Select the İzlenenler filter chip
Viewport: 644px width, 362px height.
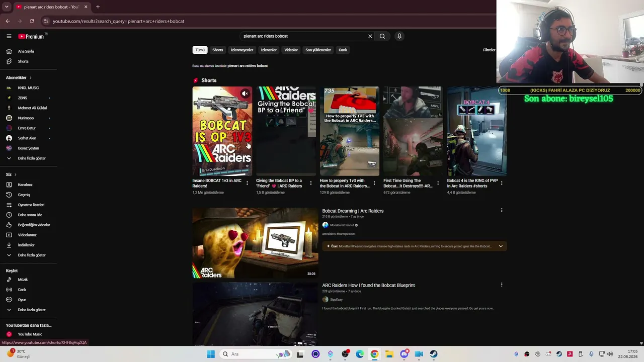click(269, 50)
